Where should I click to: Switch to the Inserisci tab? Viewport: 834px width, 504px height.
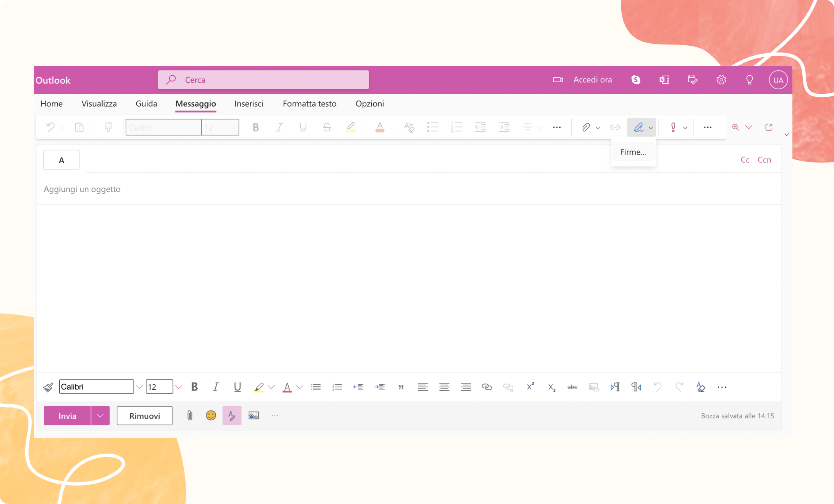click(249, 104)
